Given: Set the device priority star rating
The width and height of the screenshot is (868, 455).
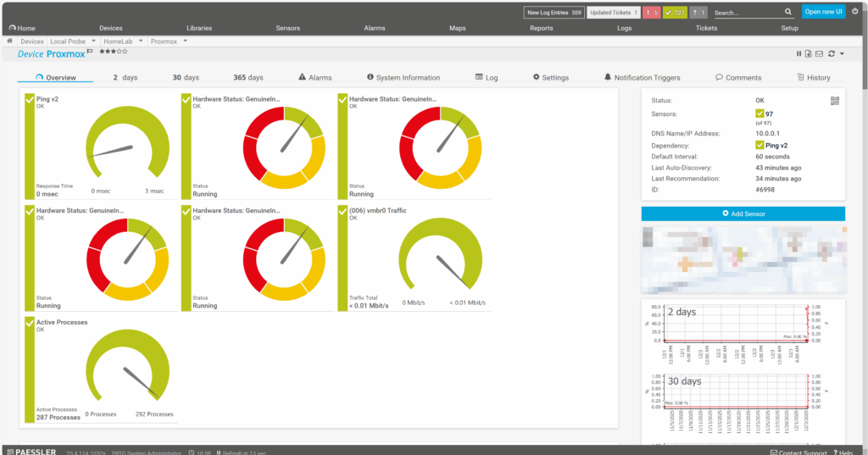Looking at the screenshot, I should (x=114, y=53).
